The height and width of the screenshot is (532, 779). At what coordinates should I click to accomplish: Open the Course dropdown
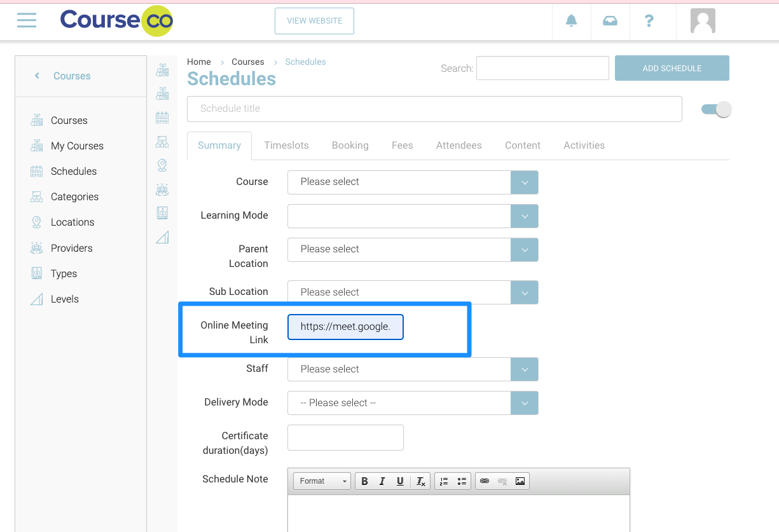pos(413,182)
